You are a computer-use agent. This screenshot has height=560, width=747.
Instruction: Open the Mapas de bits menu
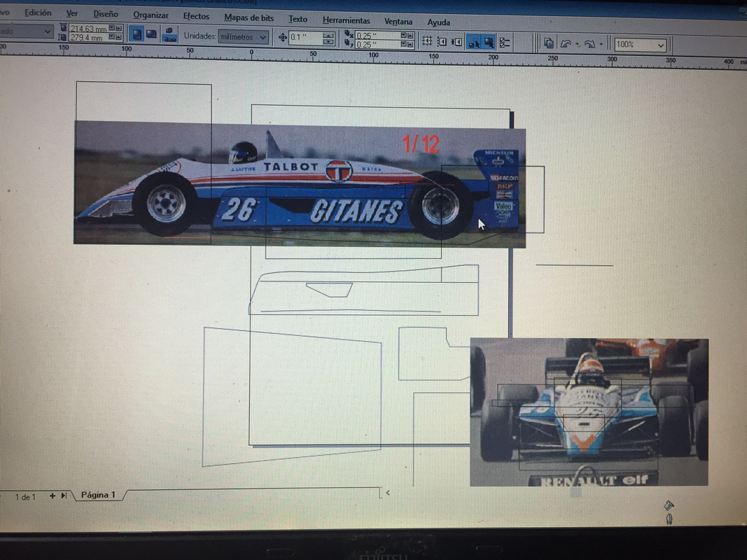[249, 17]
